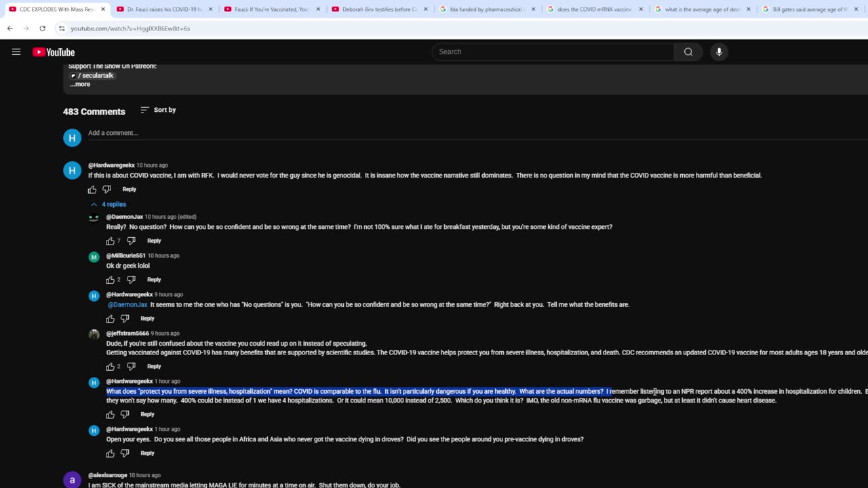Reply to the 'Open your eyes' comment
The height and width of the screenshot is (488, 868).
[x=147, y=453]
